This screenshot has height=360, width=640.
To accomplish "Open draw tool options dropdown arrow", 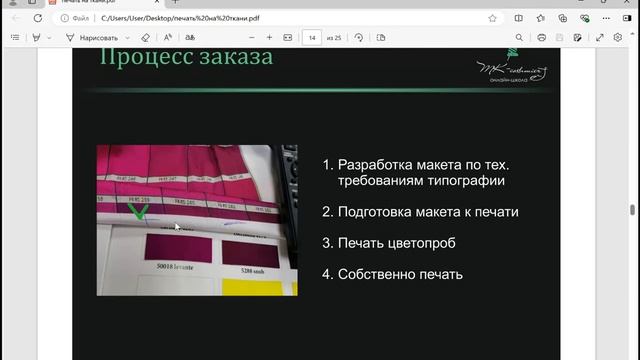I will point(127,38).
